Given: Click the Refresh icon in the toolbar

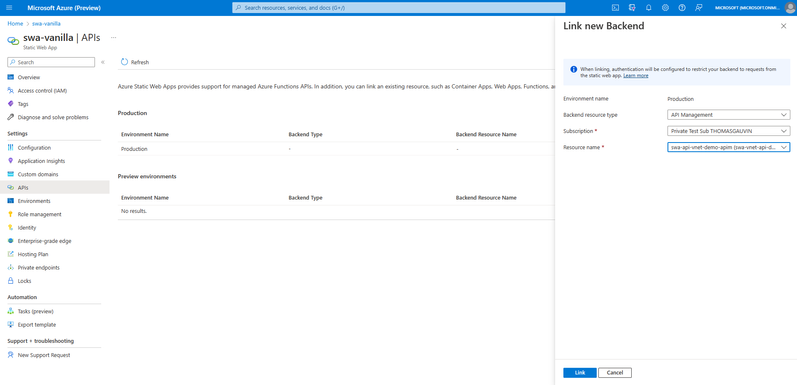Looking at the screenshot, I should point(125,62).
